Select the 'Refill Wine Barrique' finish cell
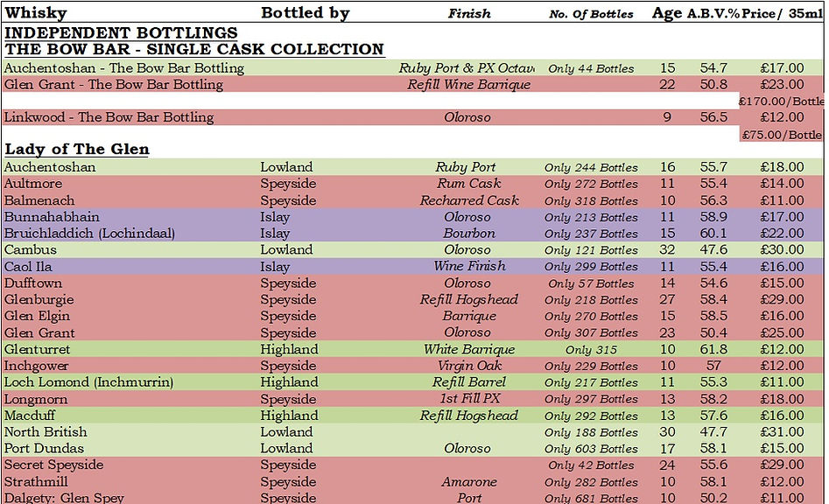 pos(469,85)
